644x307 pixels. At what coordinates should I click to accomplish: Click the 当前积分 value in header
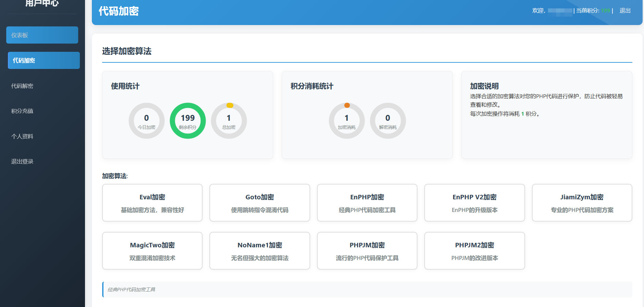coord(606,11)
